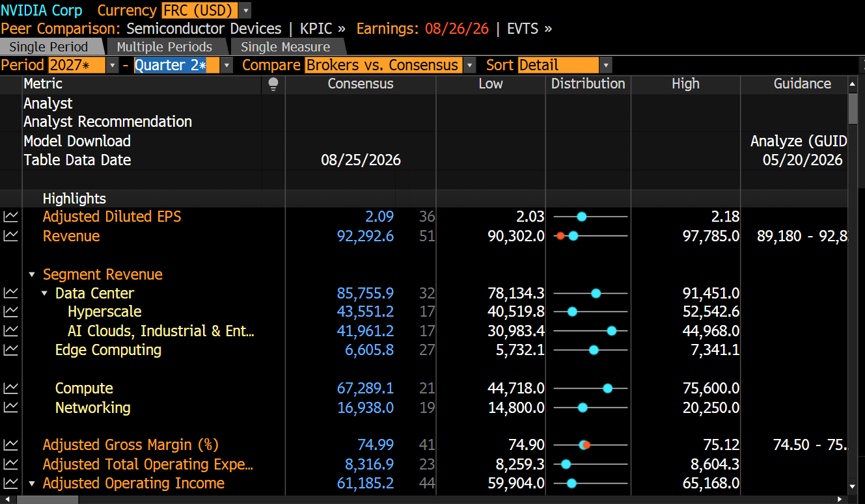865x504 pixels.
Task: Switch to the Multiple Periods tab
Action: 165,47
